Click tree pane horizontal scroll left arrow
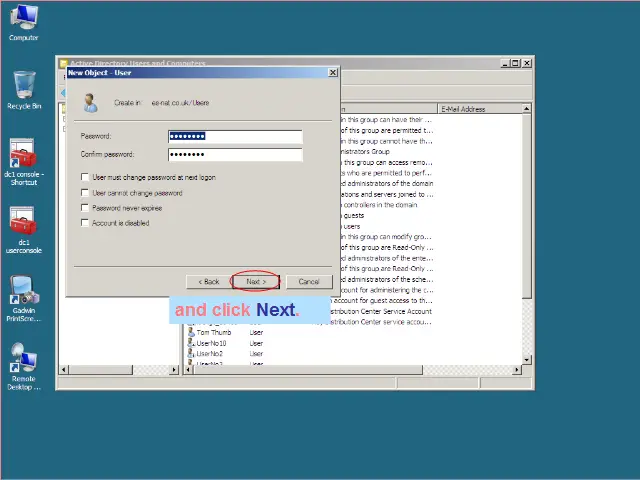Screen dimensions: 640x480 64,370
